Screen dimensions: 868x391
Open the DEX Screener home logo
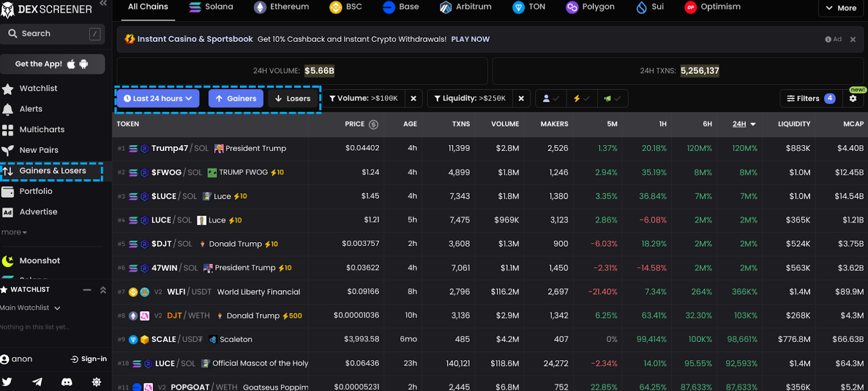(47, 9)
